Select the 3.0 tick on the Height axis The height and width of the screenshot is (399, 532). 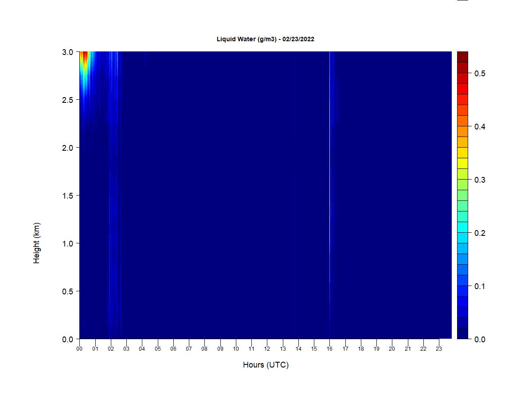point(67,52)
